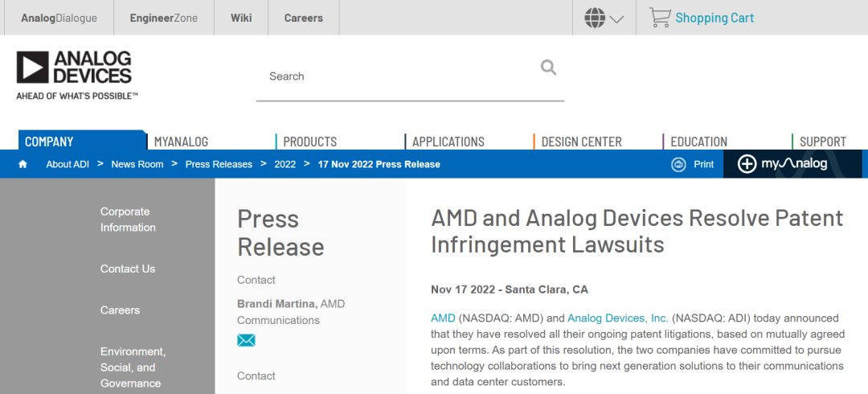Open Environment, Social, and Governance sidebar item
The width and height of the screenshot is (868, 394).
pos(131,367)
